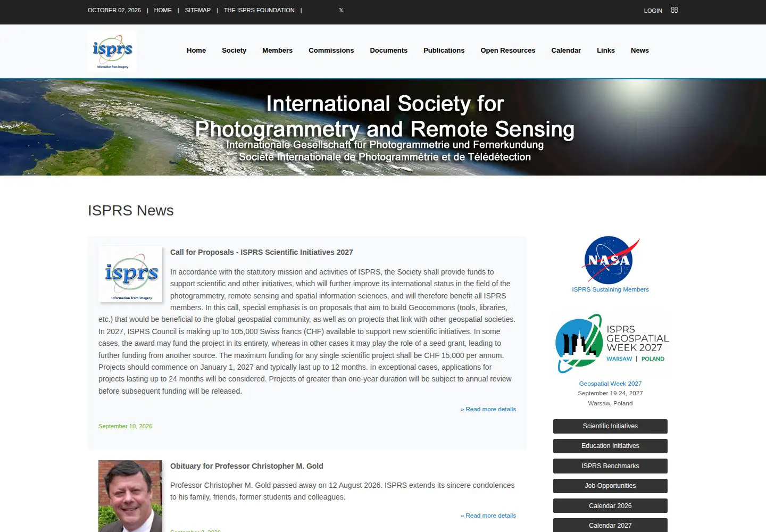Click the ISPRS logo in the header
Image resolution: width=766 pixels, height=532 pixels.
112,51
